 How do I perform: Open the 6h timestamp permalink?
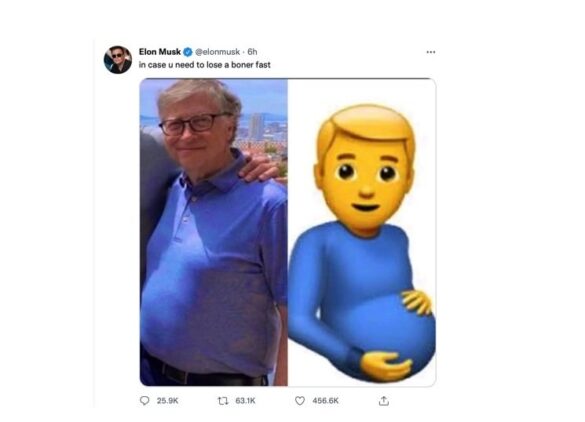pyautogui.click(x=253, y=52)
